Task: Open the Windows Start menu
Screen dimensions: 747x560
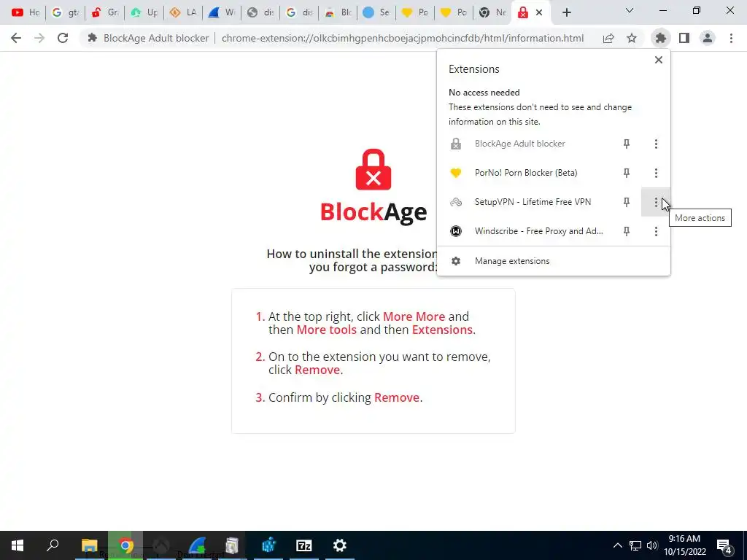Action: point(18,545)
